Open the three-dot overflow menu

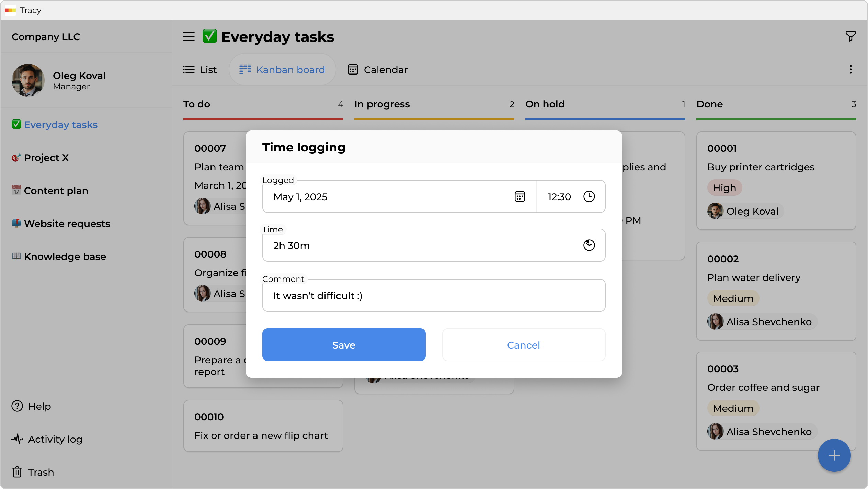tap(850, 69)
